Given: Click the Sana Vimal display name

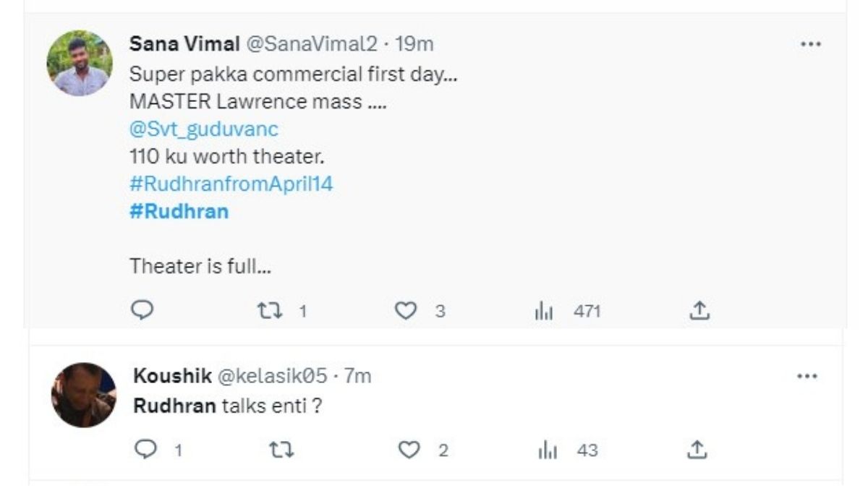Looking at the screenshot, I should click(184, 44).
